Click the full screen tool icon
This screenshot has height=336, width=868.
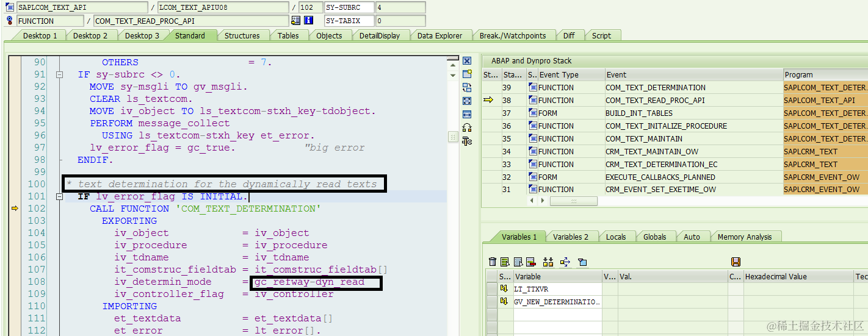(x=467, y=101)
